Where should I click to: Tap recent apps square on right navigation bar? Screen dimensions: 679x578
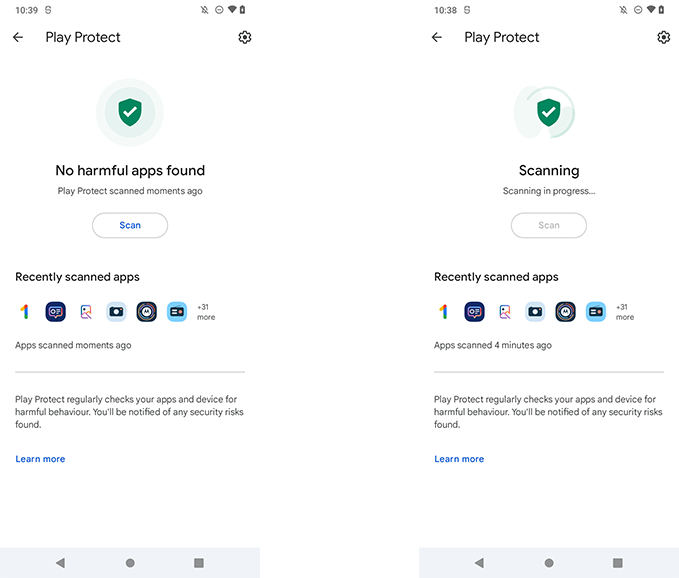click(x=618, y=563)
